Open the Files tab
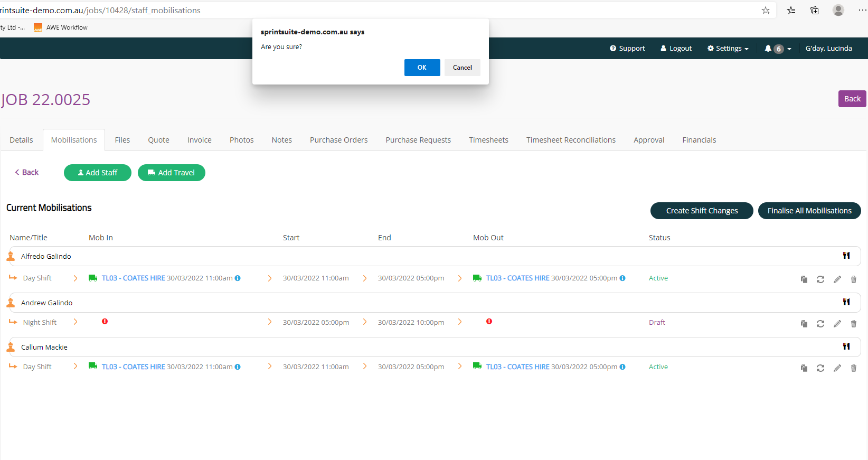Screen dimensions: 868x460 pyautogui.click(x=122, y=140)
